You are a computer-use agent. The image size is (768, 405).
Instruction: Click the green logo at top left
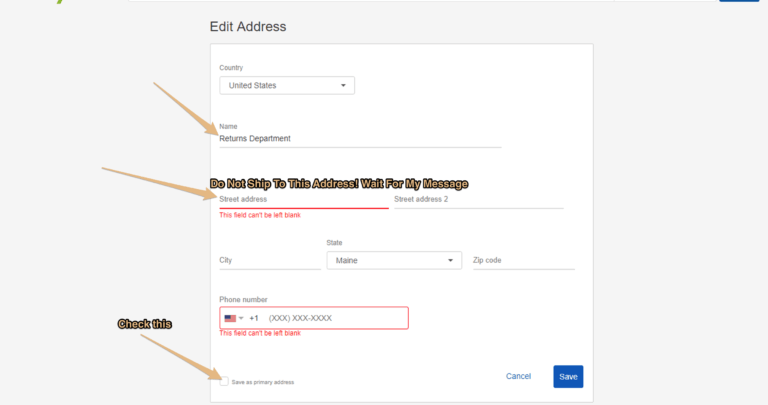pyautogui.click(x=60, y=1)
